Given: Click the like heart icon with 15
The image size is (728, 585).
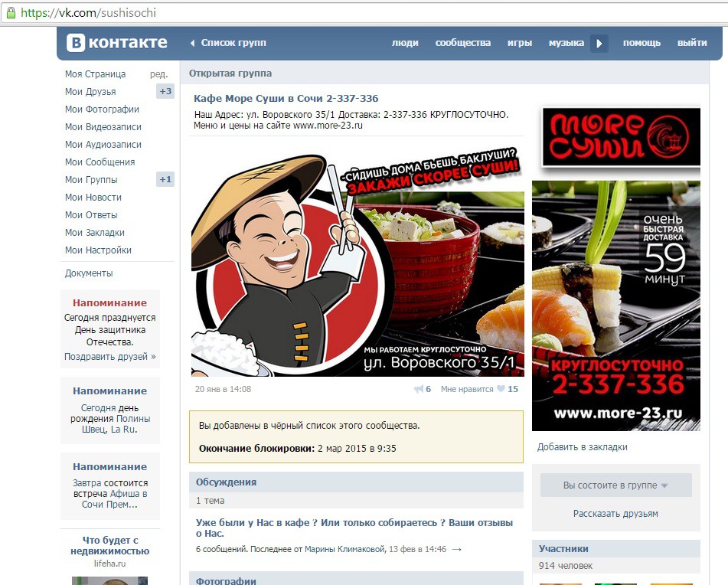Looking at the screenshot, I should click(x=501, y=389).
